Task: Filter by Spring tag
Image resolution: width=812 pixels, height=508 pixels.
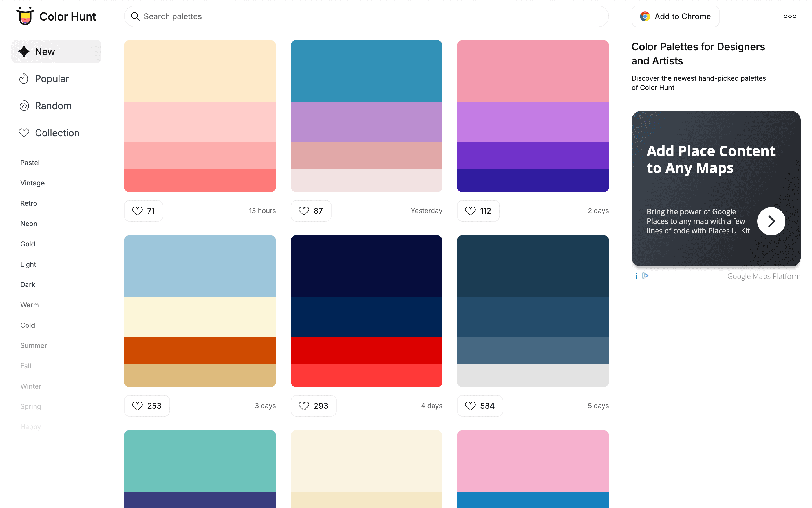Action: [30, 406]
